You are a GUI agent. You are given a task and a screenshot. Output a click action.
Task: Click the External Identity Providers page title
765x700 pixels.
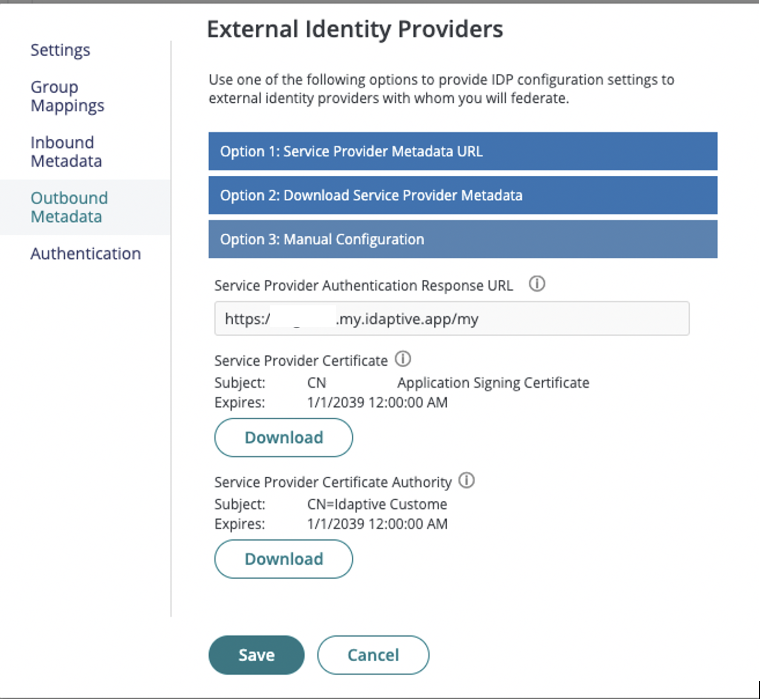355,29
